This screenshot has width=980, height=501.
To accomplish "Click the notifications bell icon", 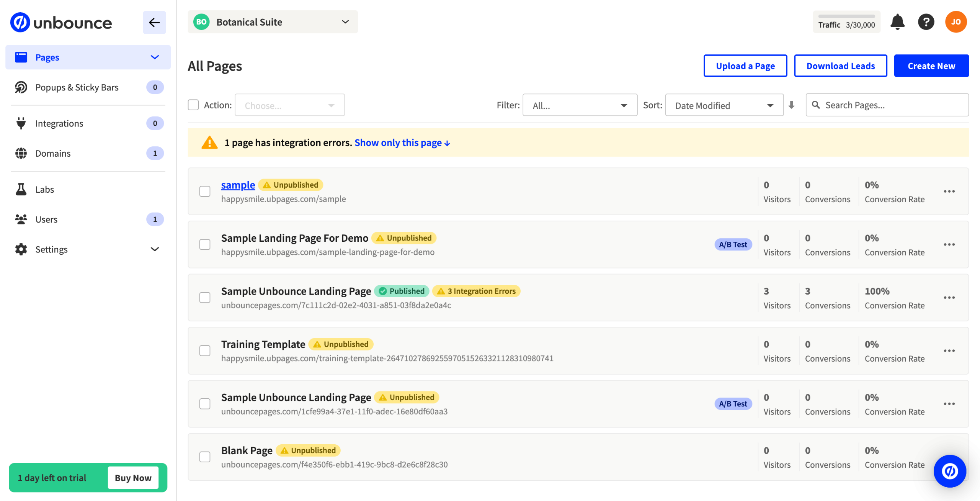I will coord(897,22).
